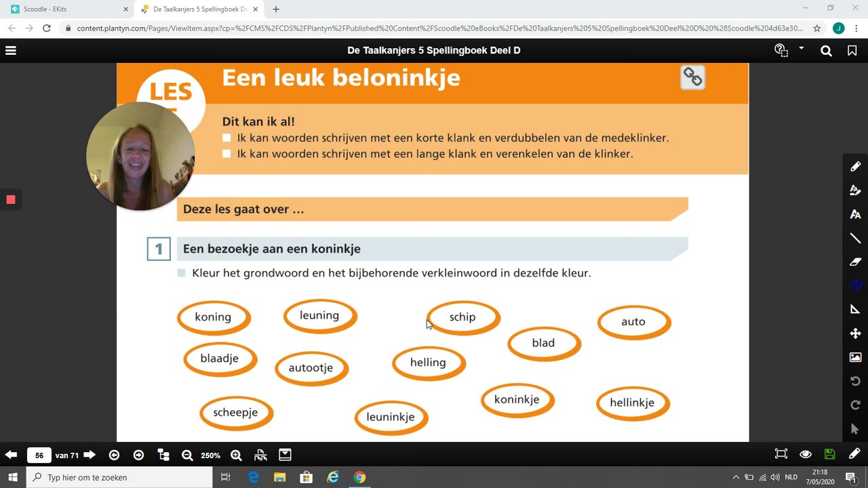Check the 'korte klank en verdubbelen' checkbox

[x=226, y=138]
